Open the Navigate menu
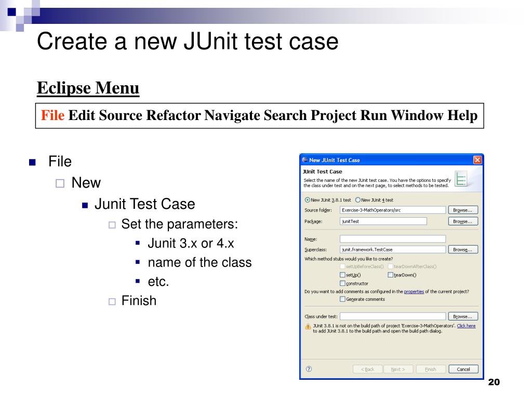This screenshot has width=532, height=399. pos(232,115)
